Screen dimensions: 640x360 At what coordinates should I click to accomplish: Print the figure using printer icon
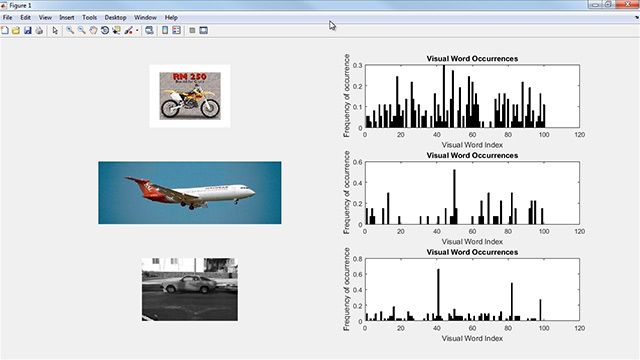pyautogui.click(x=39, y=31)
